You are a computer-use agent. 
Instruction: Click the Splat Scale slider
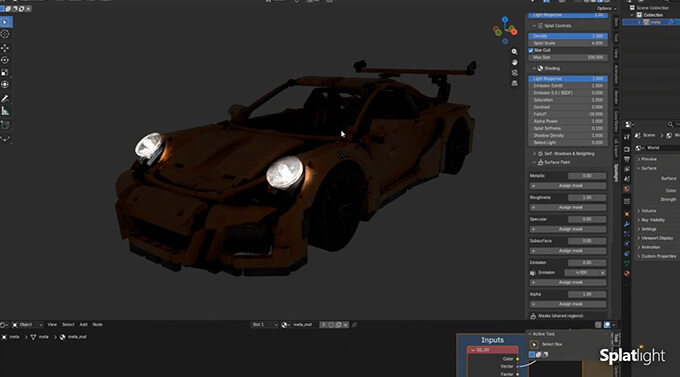pyautogui.click(x=568, y=43)
